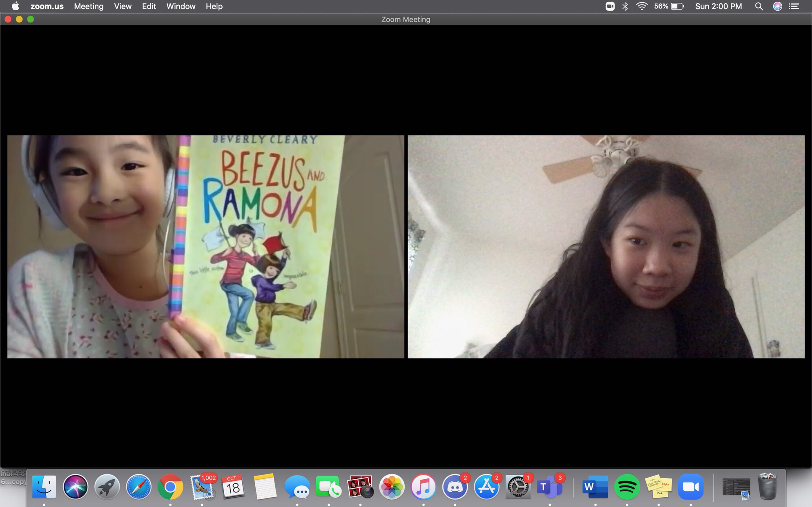Open the Window menu
Screen dimensions: 812x507
[x=181, y=6]
